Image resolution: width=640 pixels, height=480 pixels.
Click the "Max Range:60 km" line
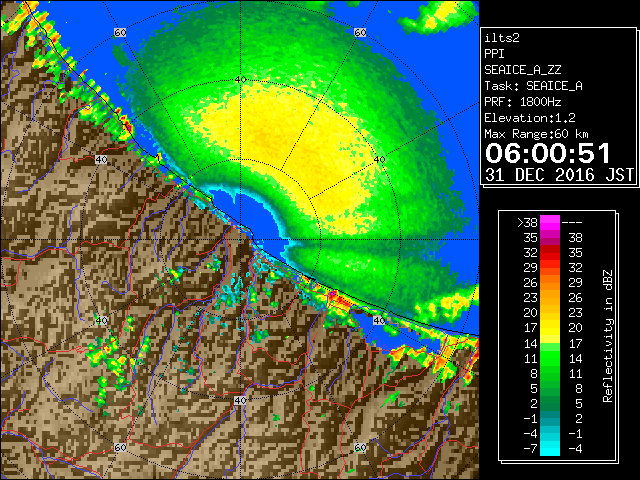point(536,134)
